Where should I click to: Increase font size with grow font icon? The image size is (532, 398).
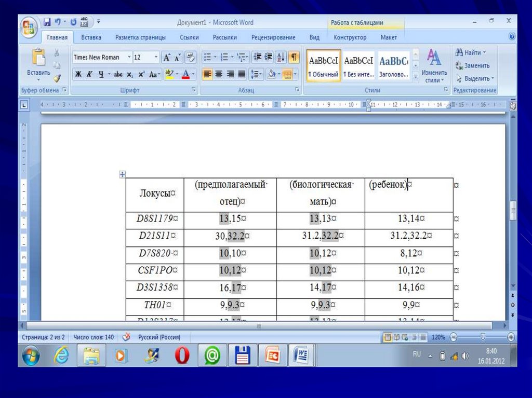[x=166, y=57]
